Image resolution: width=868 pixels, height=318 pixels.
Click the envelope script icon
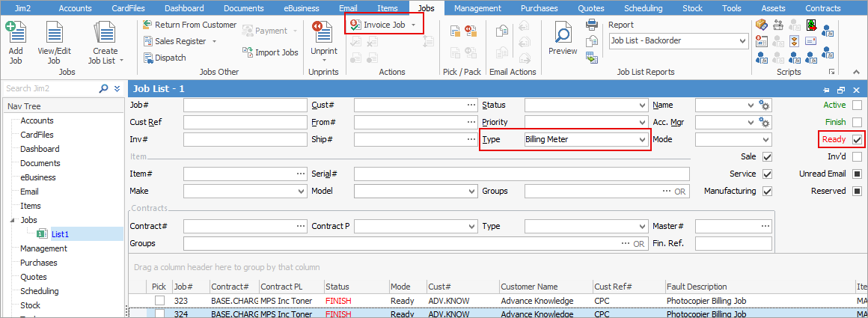tap(811, 40)
